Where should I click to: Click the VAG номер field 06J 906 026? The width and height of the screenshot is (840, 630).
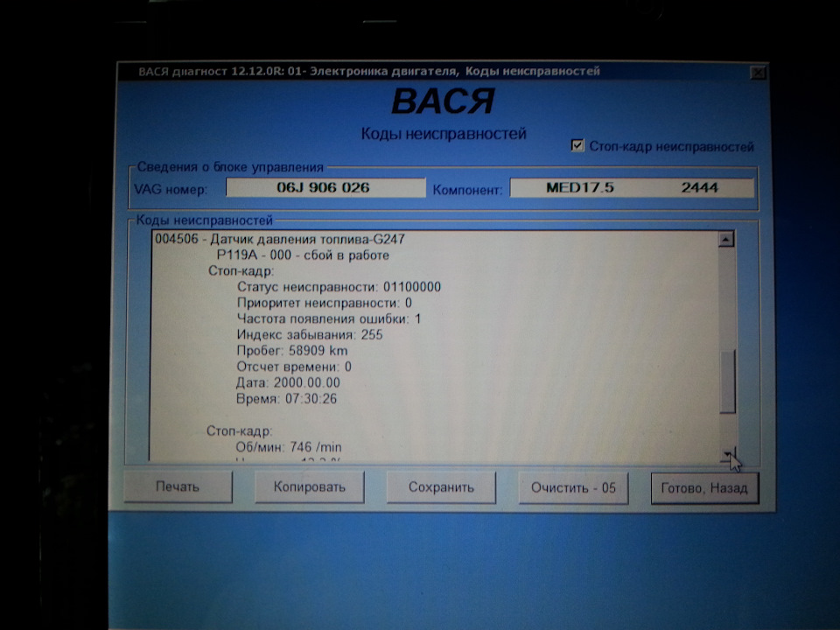pyautogui.click(x=325, y=187)
